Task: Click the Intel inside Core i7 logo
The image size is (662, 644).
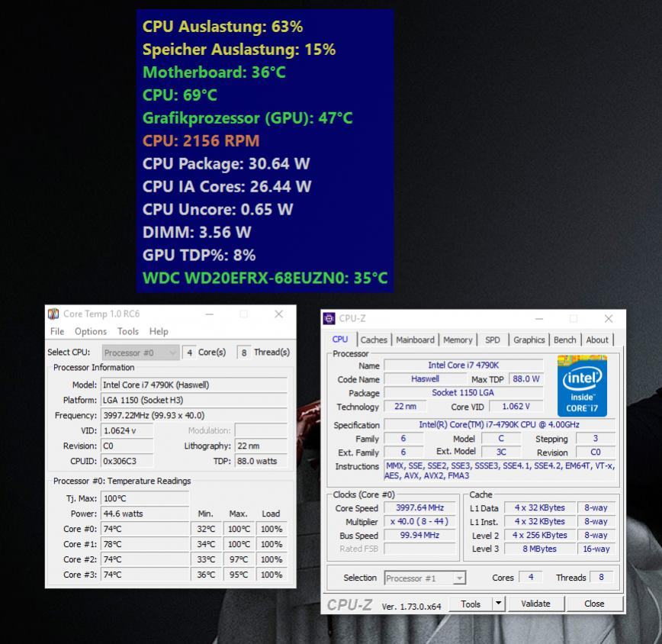Action: click(x=582, y=385)
